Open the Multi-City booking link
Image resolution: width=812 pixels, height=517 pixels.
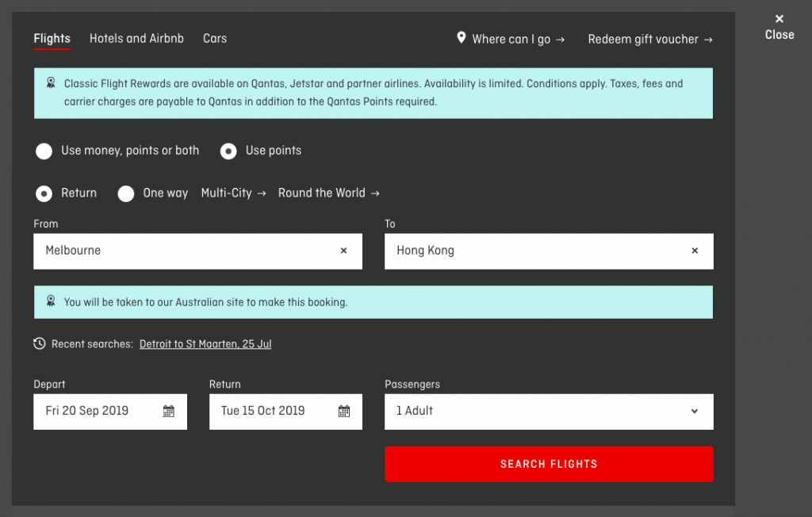(x=234, y=193)
